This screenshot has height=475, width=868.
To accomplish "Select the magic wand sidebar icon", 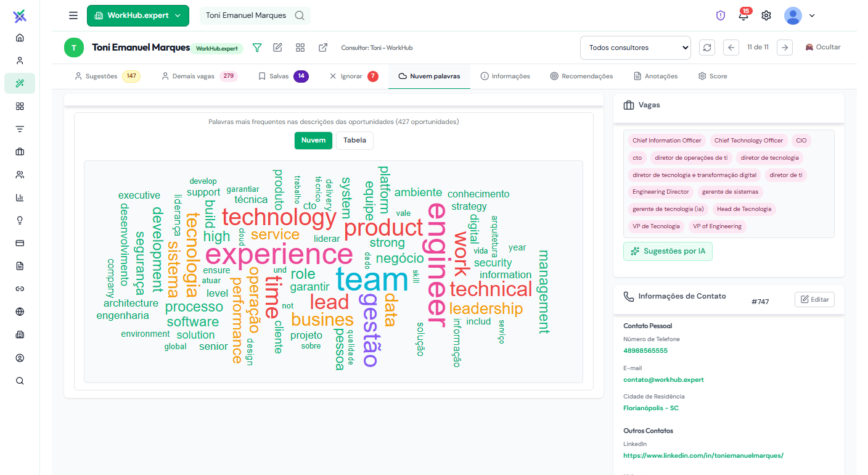I will pyautogui.click(x=20, y=83).
